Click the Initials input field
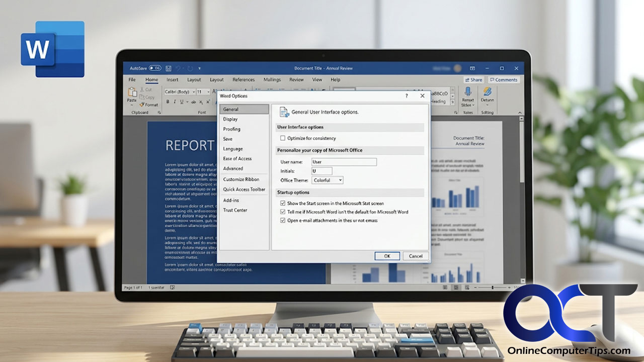The width and height of the screenshot is (644, 362). tap(321, 171)
